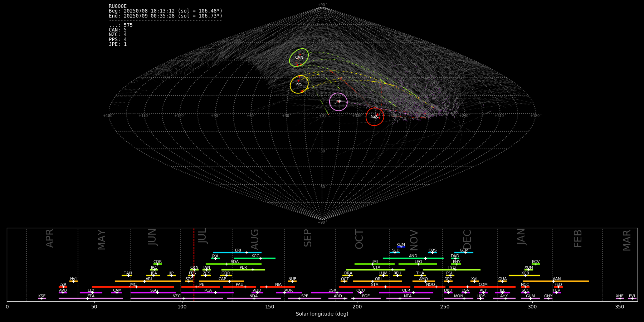The height and width of the screenshot is (322, 644).
Task: Click the OER shower bar in timeline
Action: 406,293
